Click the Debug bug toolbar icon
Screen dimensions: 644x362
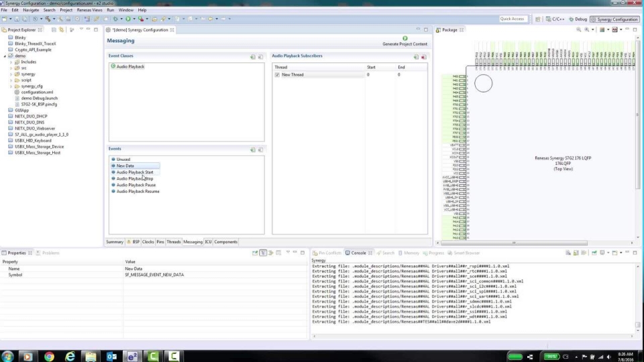click(x=116, y=19)
